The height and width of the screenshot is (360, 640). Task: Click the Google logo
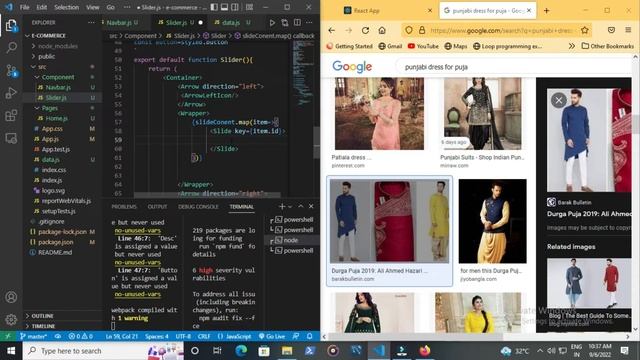352,67
